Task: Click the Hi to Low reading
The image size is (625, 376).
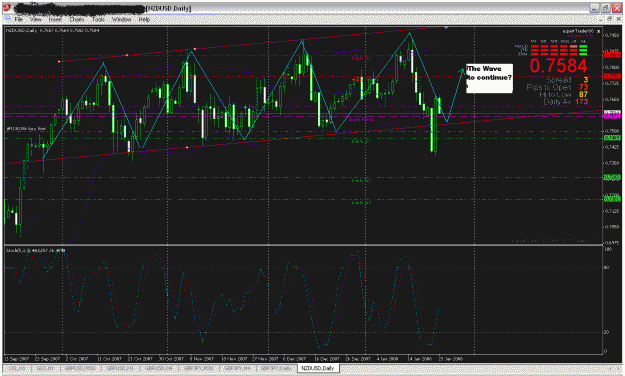Action: [564, 94]
